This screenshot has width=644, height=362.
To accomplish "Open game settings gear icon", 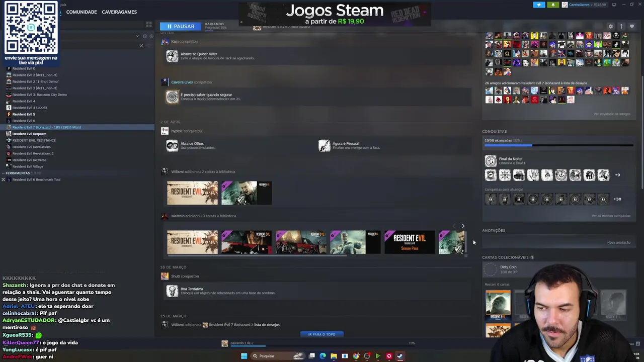I will pos(610,26).
